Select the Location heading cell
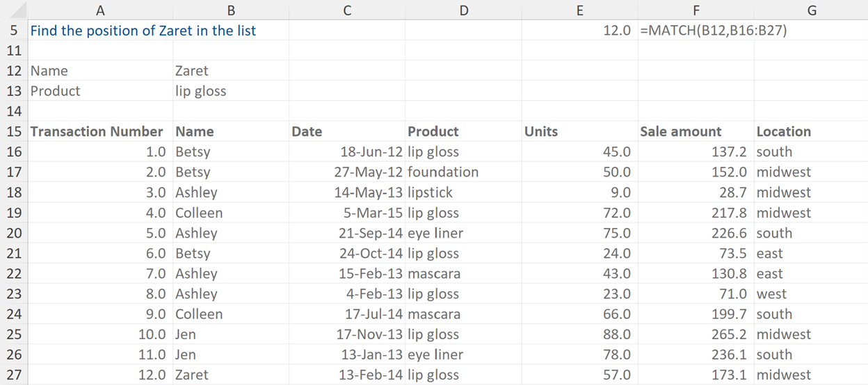The height and width of the screenshot is (385, 868). click(811, 131)
